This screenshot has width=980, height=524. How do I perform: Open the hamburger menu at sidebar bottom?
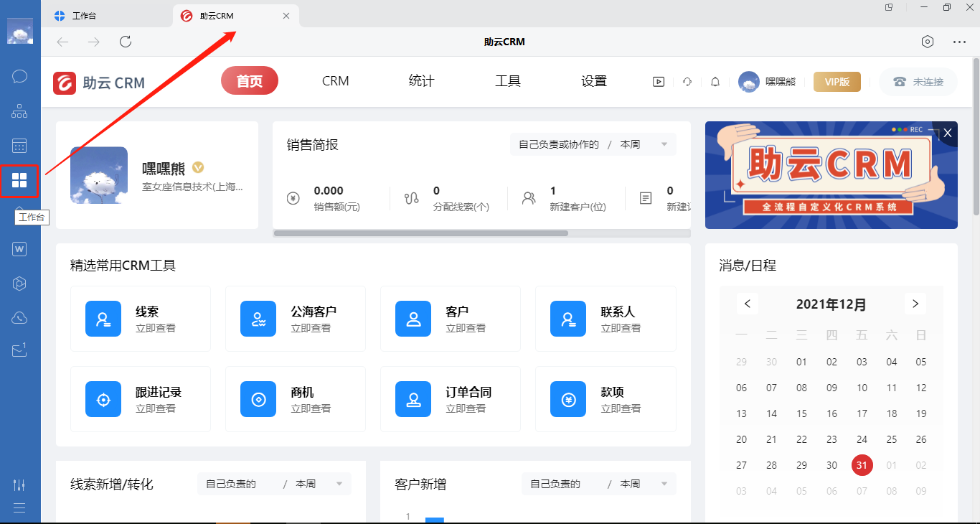pyautogui.click(x=19, y=508)
